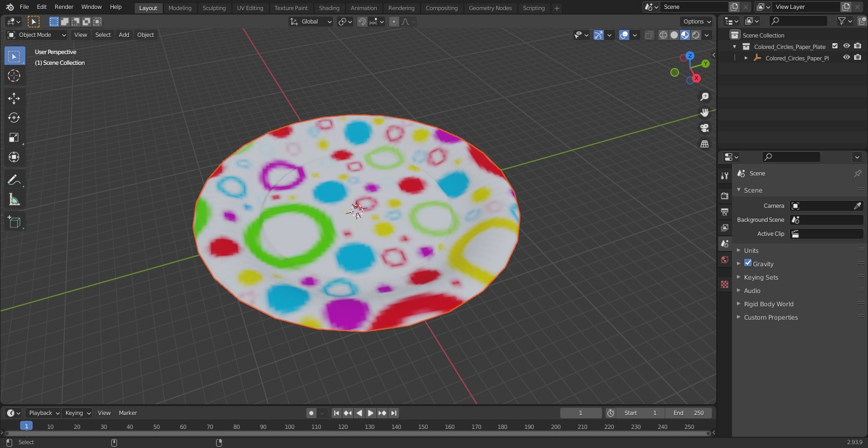Click the Blender logo menu

tap(10, 7)
